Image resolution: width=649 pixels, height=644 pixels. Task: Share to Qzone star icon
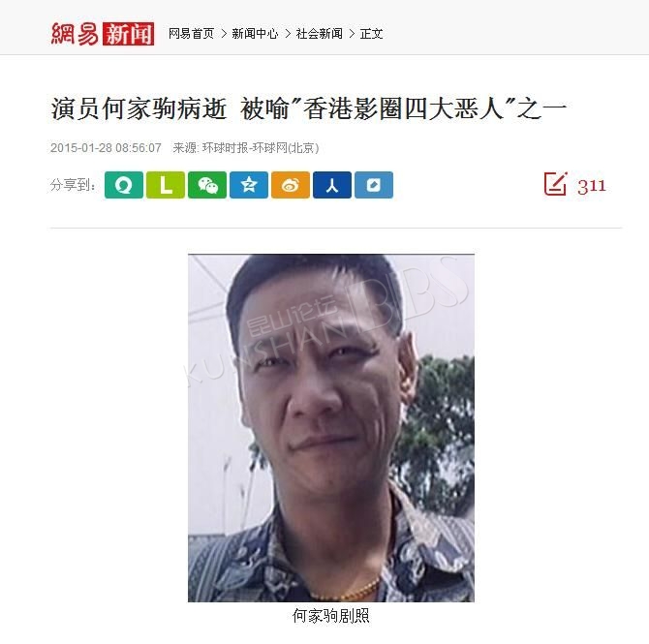pyautogui.click(x=249, y=185)
